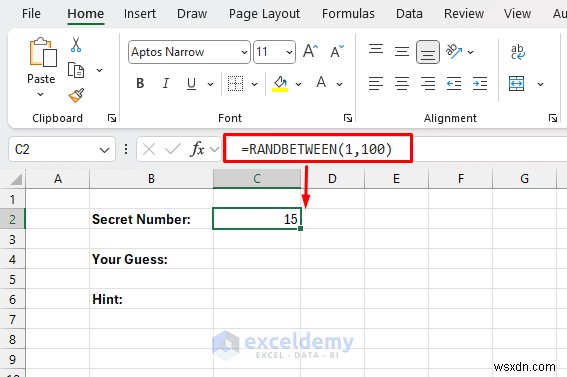The image size is (567, 377).
Task: Switch to the Formulas tab
Action: [x=348, y=14]
